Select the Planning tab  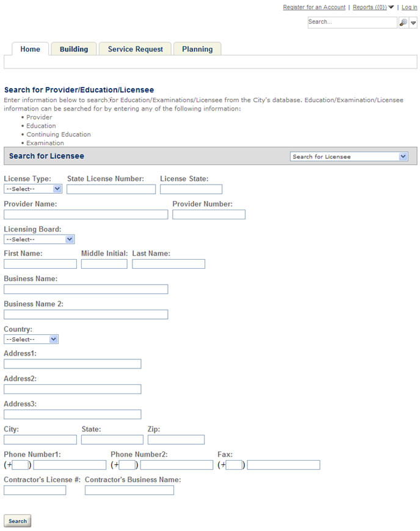click(x=197, y=49)
